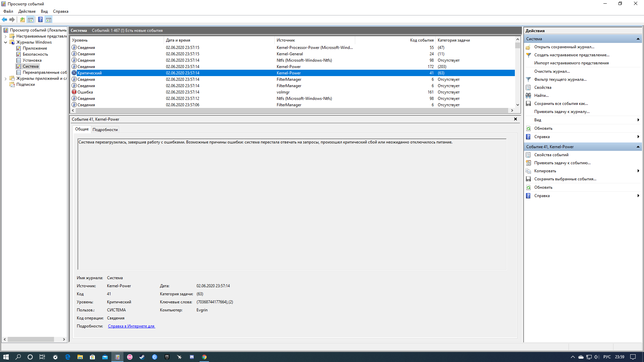Image resolution: width=644 pixels, height=362 pixels.
Task: Click Фильтр текущего журнала filter icon
Action: pos(528,79)
